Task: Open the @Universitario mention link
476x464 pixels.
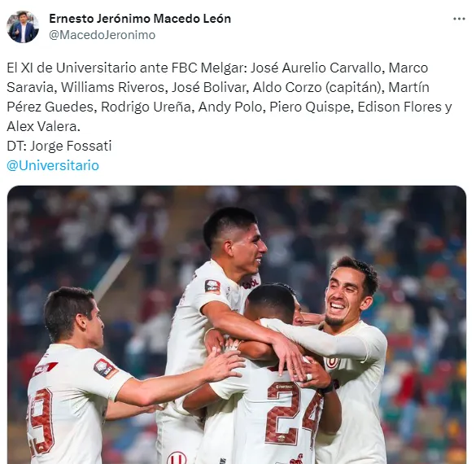Action: (x=53, y=165)
